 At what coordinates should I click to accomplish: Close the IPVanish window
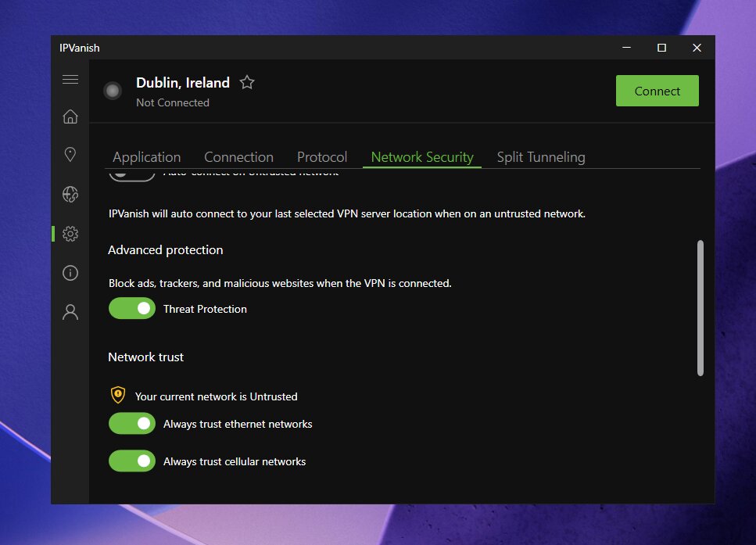[x=697, y=47]
